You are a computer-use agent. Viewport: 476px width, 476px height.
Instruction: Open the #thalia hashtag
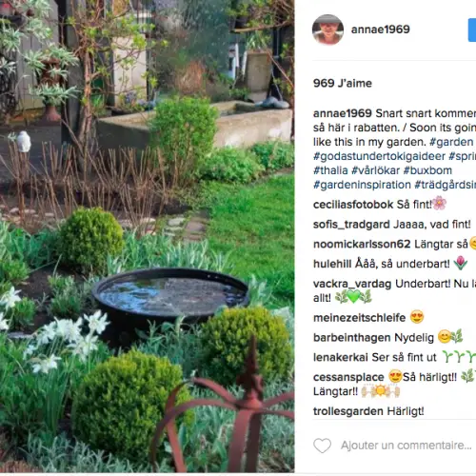coord(330,170)
